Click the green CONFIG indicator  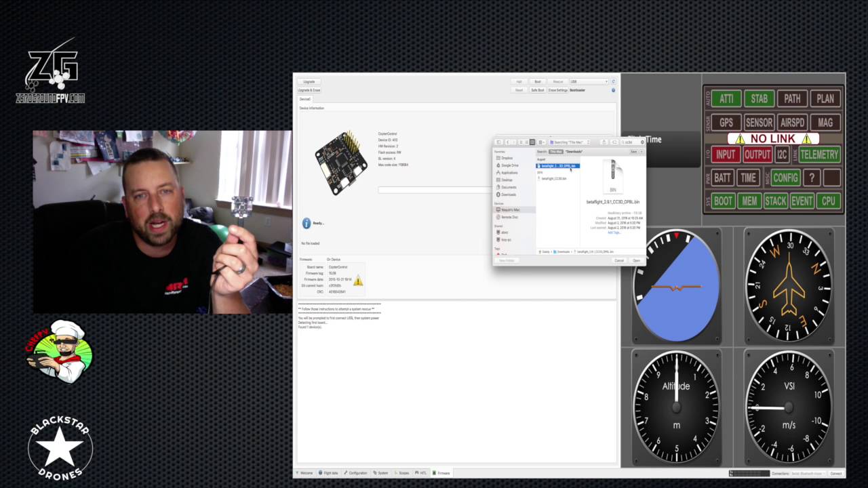785,178
